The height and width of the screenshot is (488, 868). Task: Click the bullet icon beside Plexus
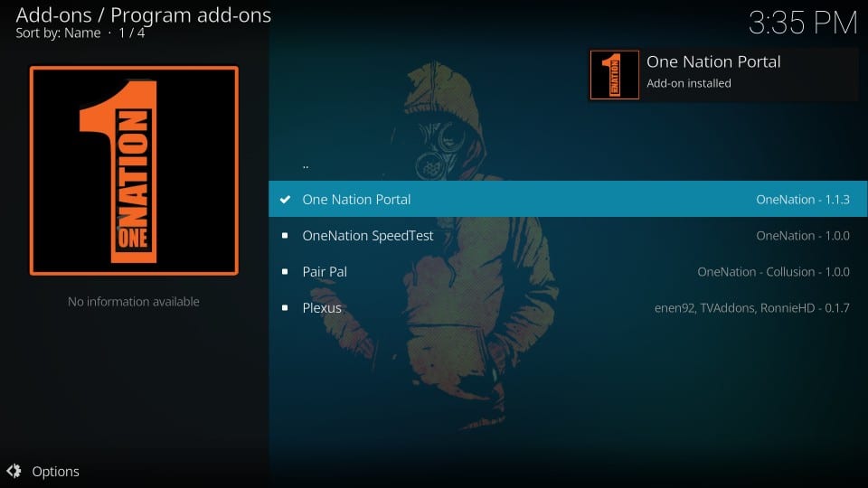pyautogui.click(x=285, y=307)
